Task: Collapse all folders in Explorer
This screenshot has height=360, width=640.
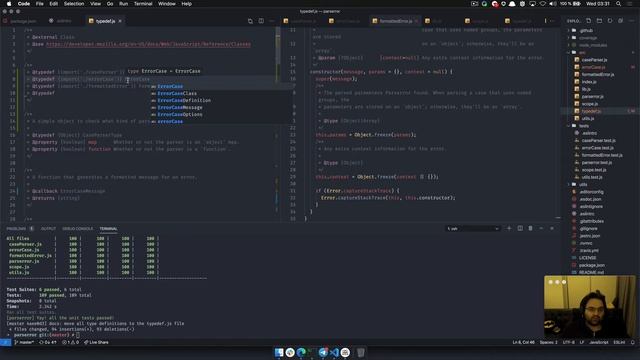Action: [620, 21]
